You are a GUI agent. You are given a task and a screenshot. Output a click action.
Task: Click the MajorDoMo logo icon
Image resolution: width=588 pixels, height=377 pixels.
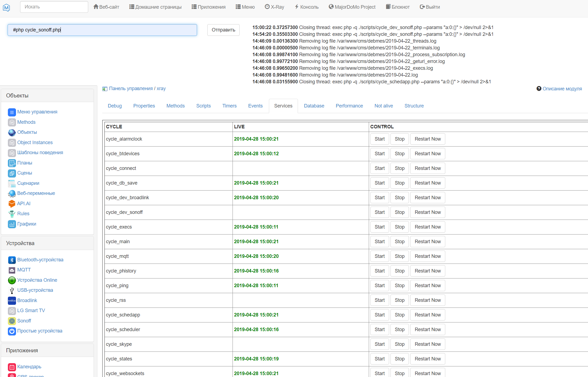tap(7, 7)
